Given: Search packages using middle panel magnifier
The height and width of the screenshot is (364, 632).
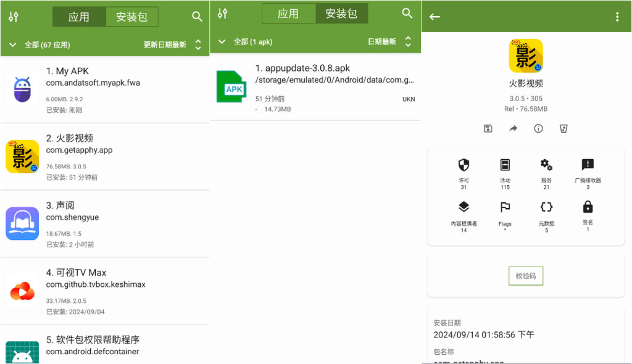Looking at the screenshot, I should click(407, 14).
